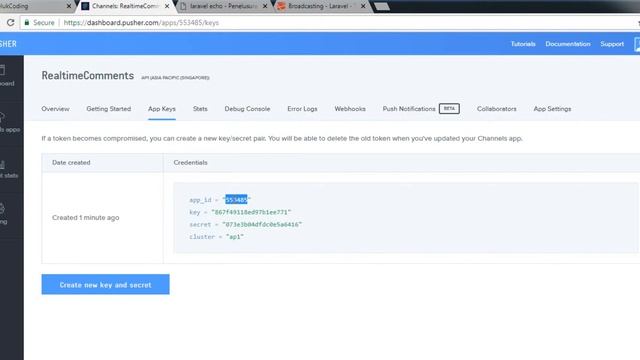Close the laravel echo browser tab
The height and width of the screenshot is (360, 640).
click(265, 6)
